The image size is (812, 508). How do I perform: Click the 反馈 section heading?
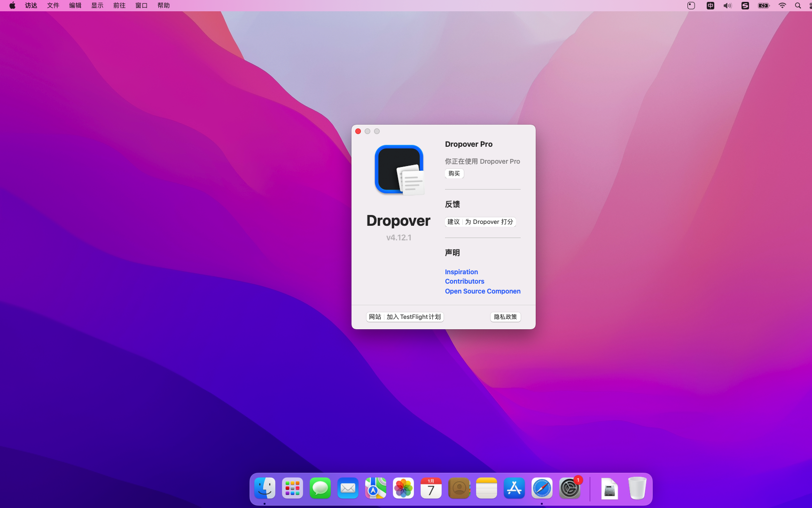coord(453,204)
